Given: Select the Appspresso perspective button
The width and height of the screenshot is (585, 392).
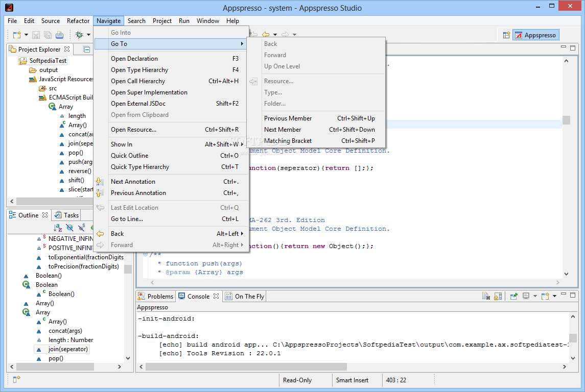Looking at the screenshot, I should pyautogui.click(x=536, y=35).
